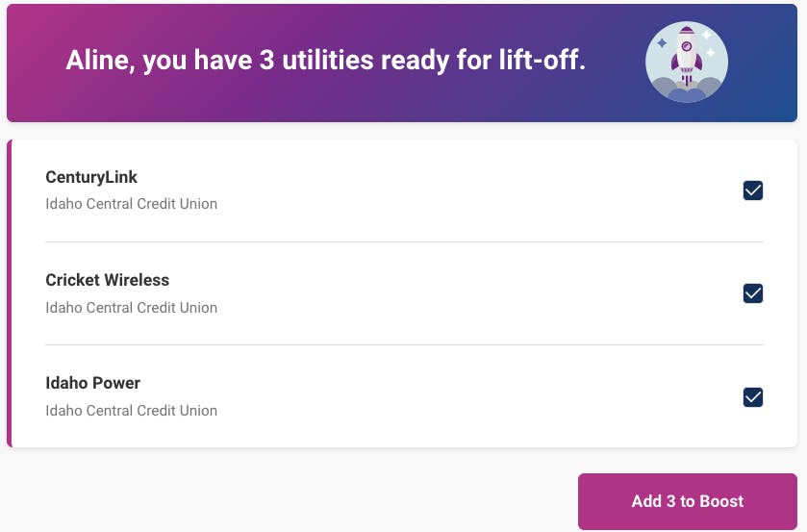Toggle the Cricket Wireless checkbox
The width and height of the screenshot is (807, 532).
point(753,293)
